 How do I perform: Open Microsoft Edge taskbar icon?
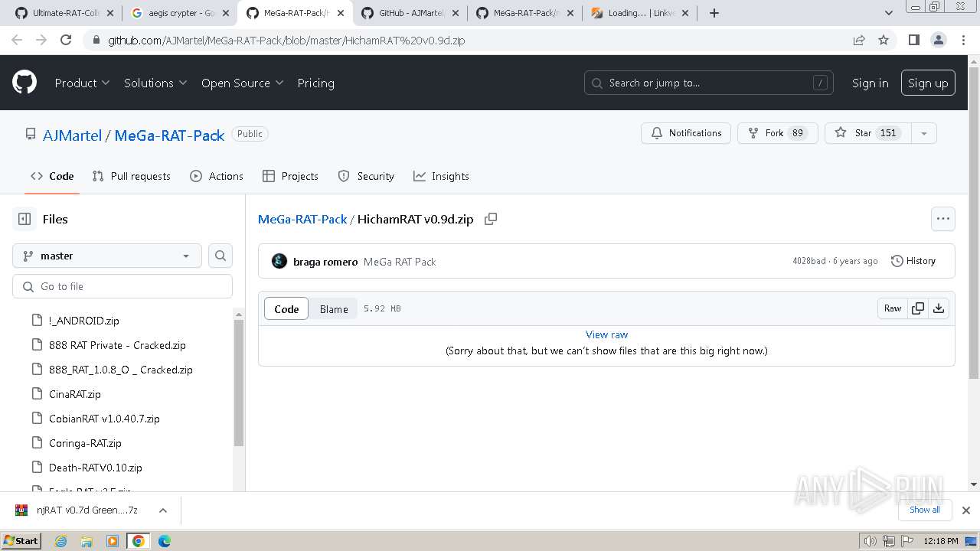164,541
